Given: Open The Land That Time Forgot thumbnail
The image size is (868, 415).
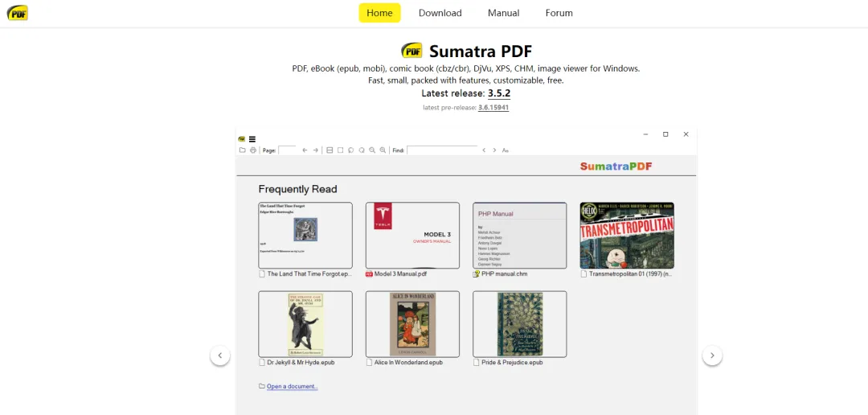Looking at the screenshot, I should pos(305,236).
